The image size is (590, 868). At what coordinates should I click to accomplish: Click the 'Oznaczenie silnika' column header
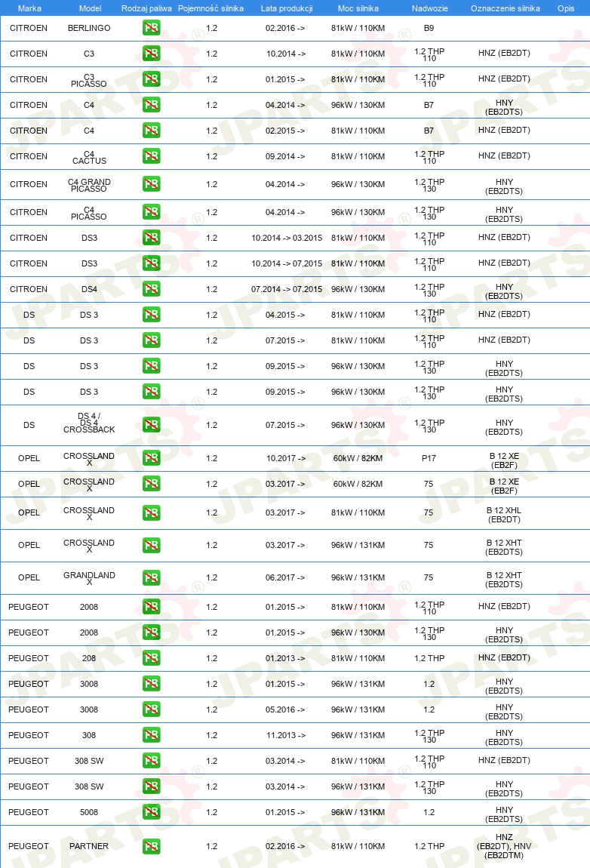click(x=505, y=8)
